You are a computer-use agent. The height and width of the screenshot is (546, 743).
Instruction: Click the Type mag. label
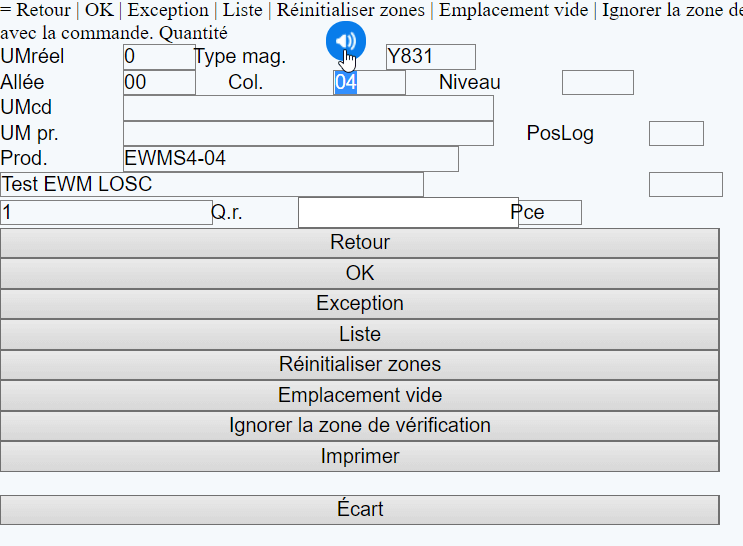click(x=240, y=57)
